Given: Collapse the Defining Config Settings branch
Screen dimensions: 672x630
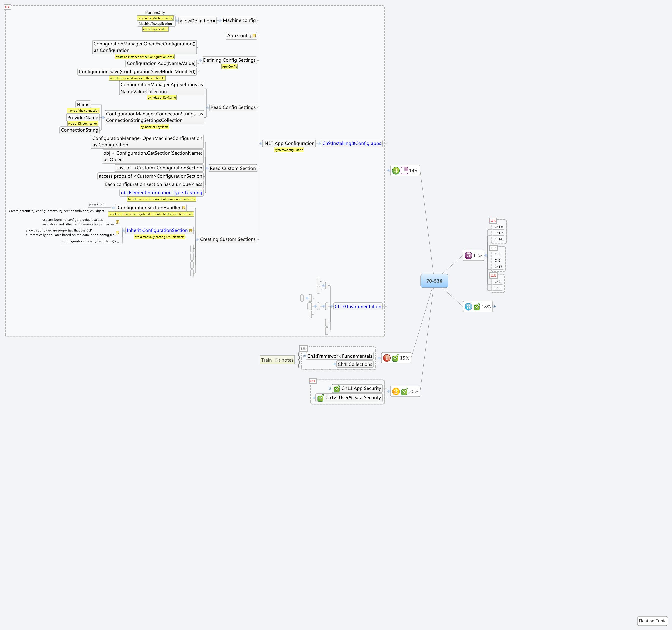Looking at the screenshot, I should coord(200,60).
